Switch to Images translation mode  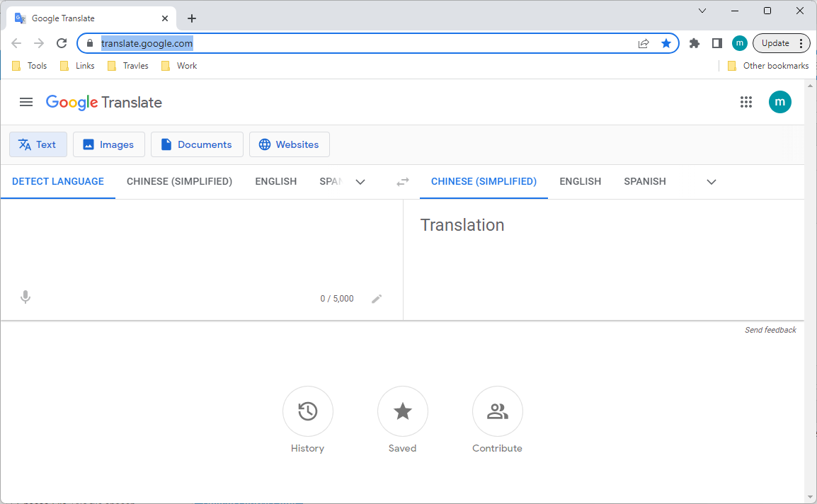109,144
